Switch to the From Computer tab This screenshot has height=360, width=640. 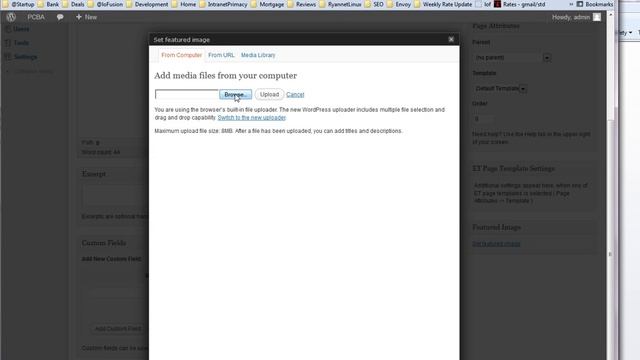coord(181,55)
